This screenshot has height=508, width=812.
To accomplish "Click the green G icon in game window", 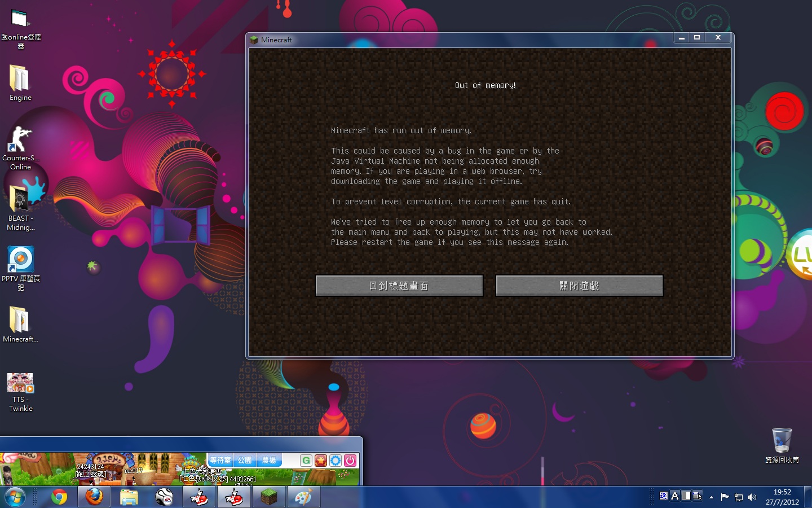I will pyautogui.click(x=306, y=461).
